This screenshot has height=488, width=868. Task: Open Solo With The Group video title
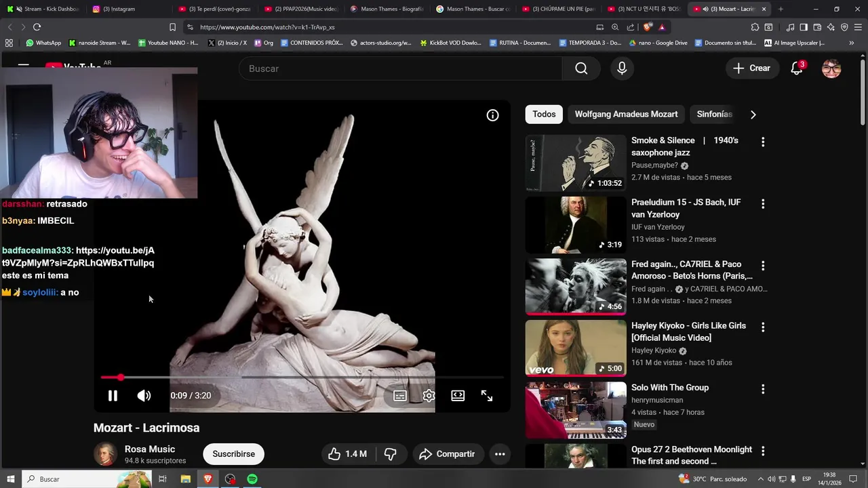tap(670, 388)
